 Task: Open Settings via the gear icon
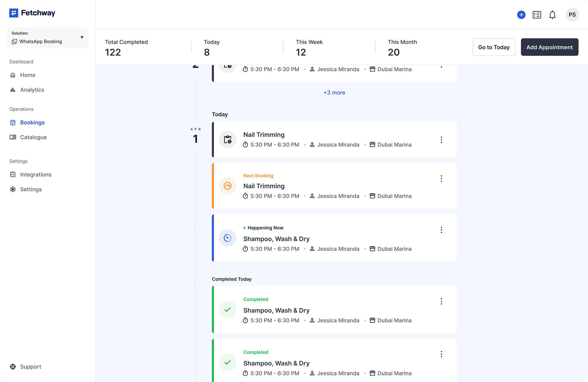(x=13, y=189)
